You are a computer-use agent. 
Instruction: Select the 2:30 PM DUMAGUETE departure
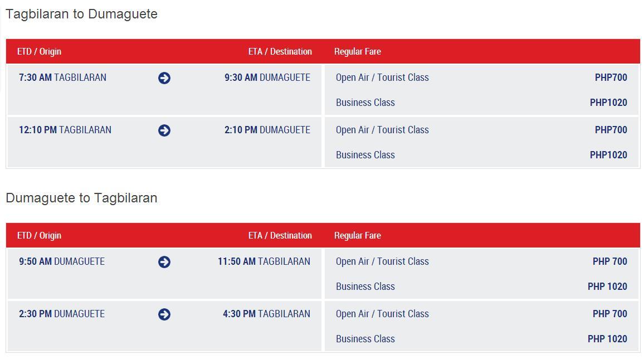pos(62,314)
